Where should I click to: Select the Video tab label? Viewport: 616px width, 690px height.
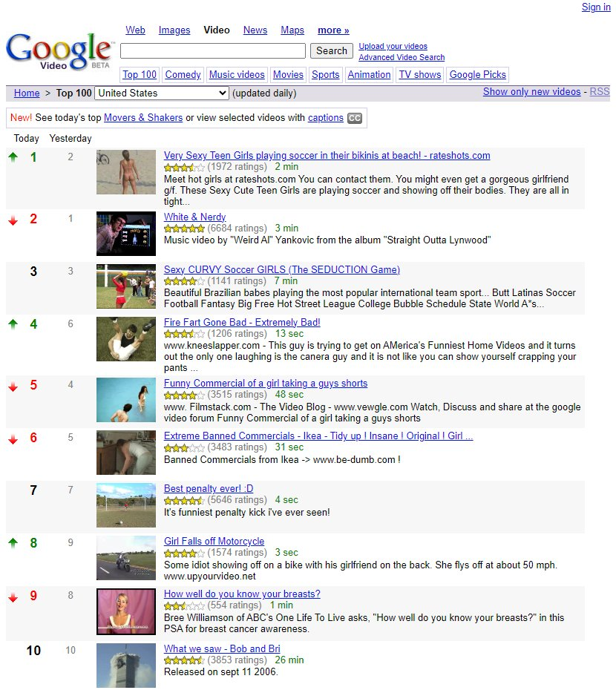[217, 30]
